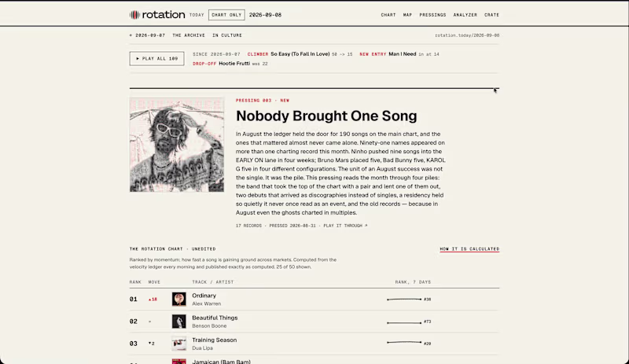Click the rotation waveform logo icon
The image size is (629, 364).
134,15
